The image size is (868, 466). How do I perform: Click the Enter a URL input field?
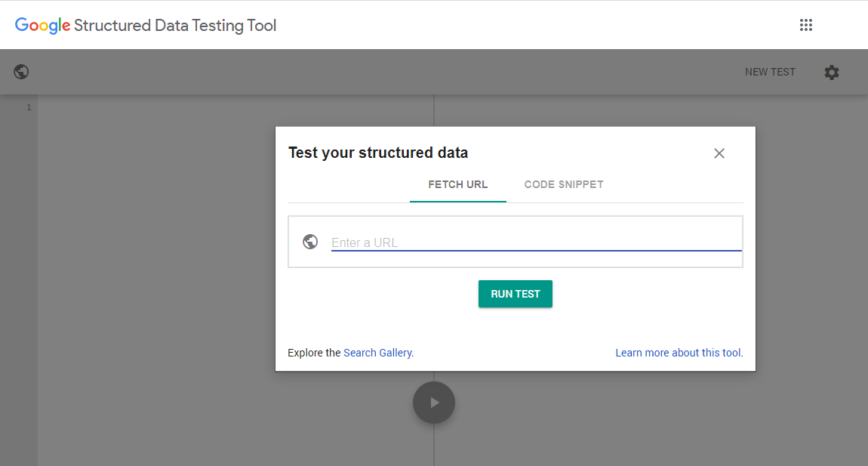[x=536, y=242]
